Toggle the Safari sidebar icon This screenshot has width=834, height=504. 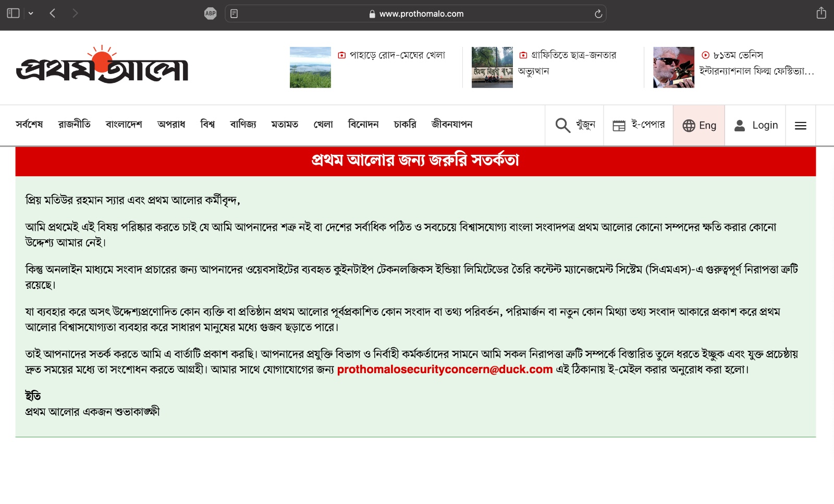click(x=13, y=14)
